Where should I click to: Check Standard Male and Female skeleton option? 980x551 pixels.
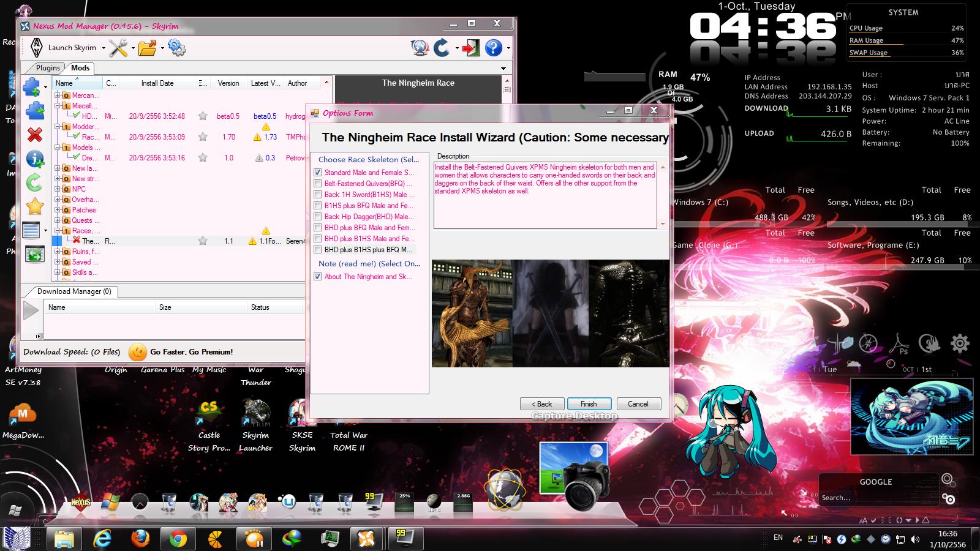pyautogui.click(x=317, y=173)
